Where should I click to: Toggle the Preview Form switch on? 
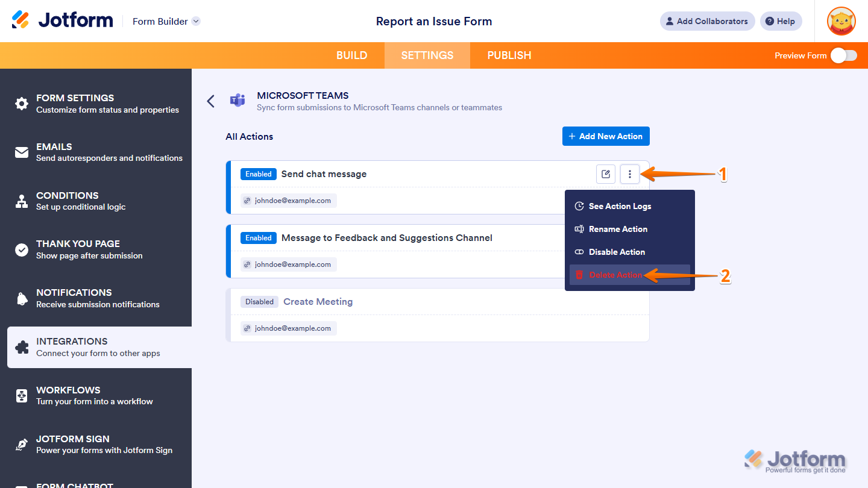pos(843,55)
